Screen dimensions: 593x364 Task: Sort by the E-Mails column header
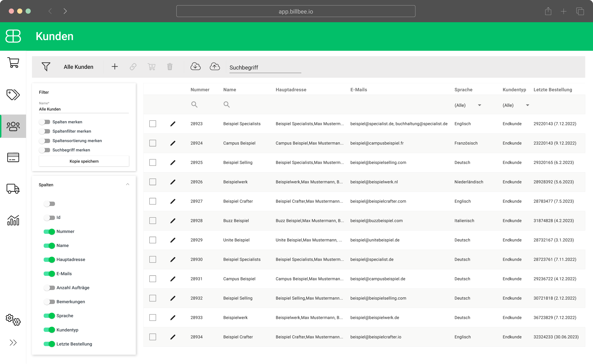(359, 89)
